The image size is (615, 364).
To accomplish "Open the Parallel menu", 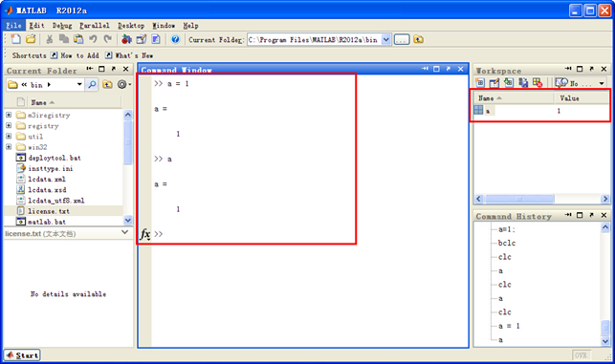I will (95, 26).
